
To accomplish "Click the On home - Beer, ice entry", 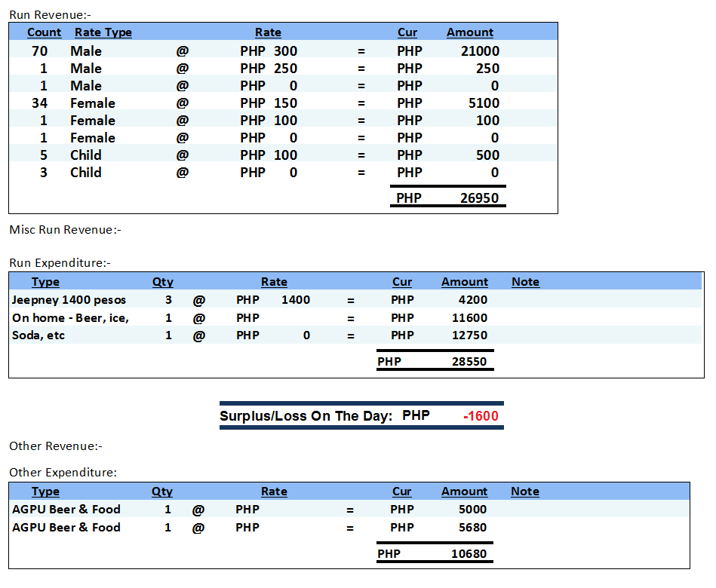I will (x=70, y=318).
